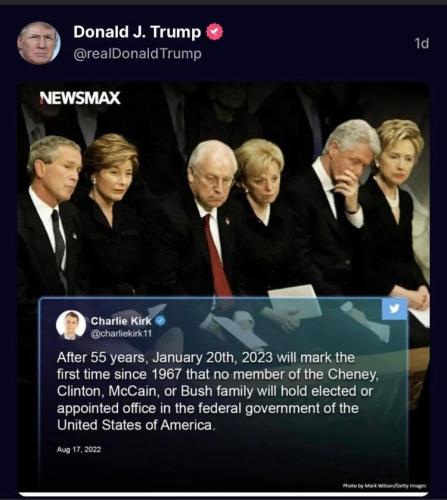Click the Aug 17, 2022 date
This screenshot has height=500, width=447.
(x=79, y=449)
